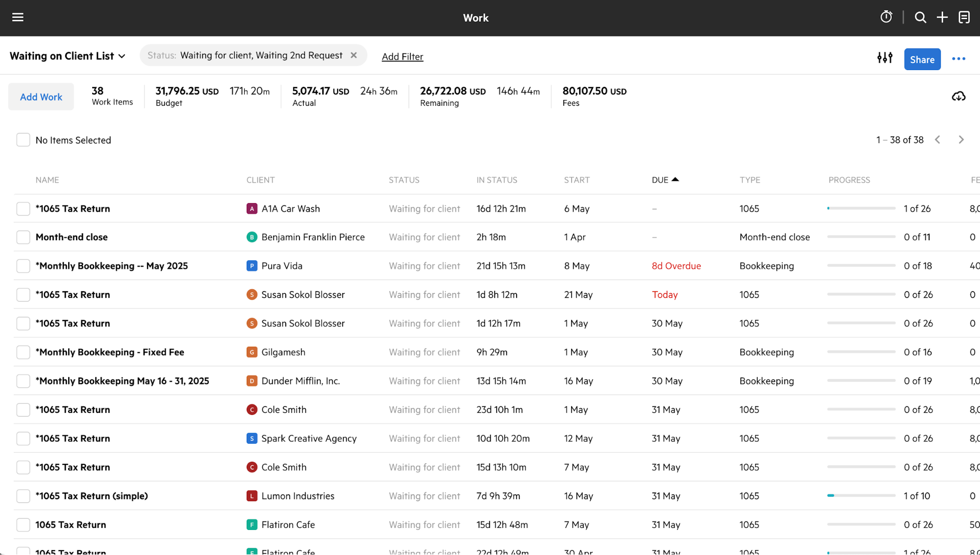This screenshot has height=555, width=980.
Task: Check the A1A Car Wash 1065 Tax Return row
Action: coord(23,208)
